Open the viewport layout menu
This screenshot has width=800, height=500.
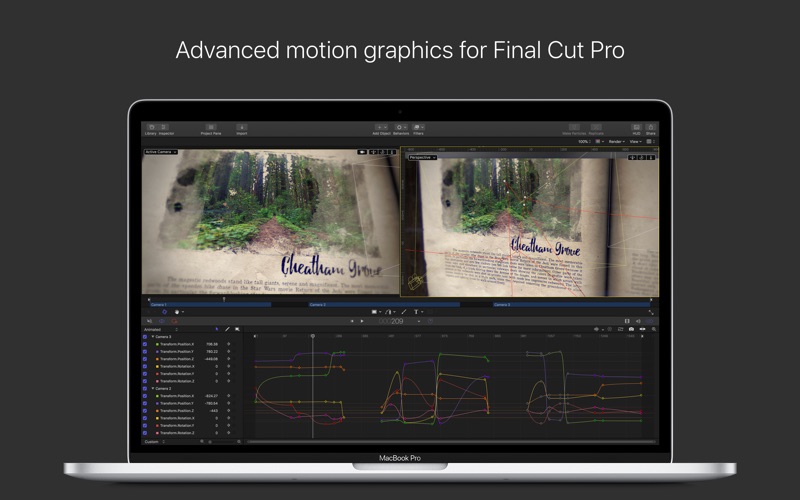[x=651, y=141]
